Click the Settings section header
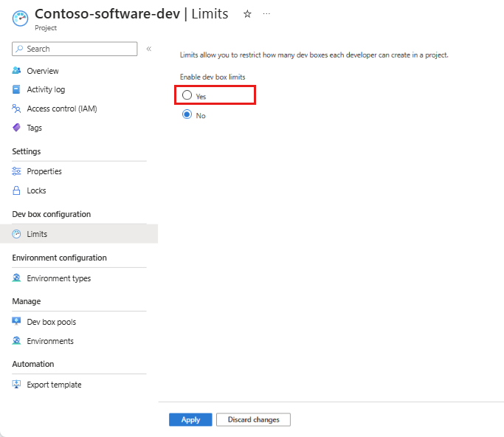 click(x=27, y=151)
